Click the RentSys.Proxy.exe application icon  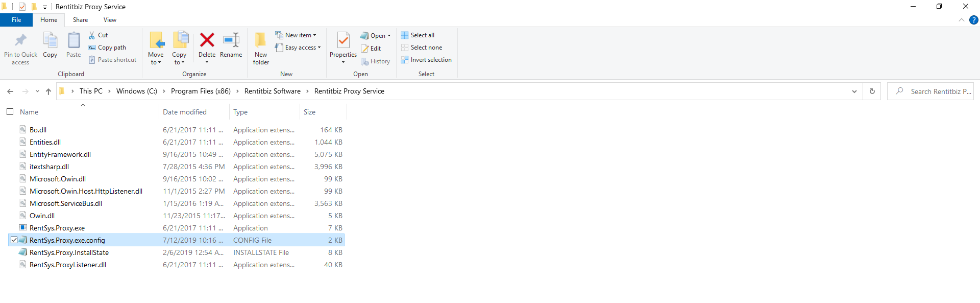coord(23,228)
